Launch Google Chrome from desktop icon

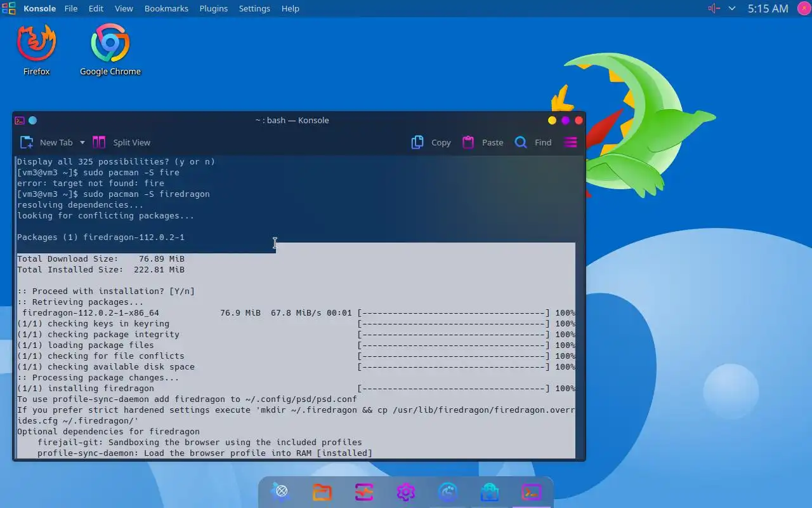click(110, 50)
